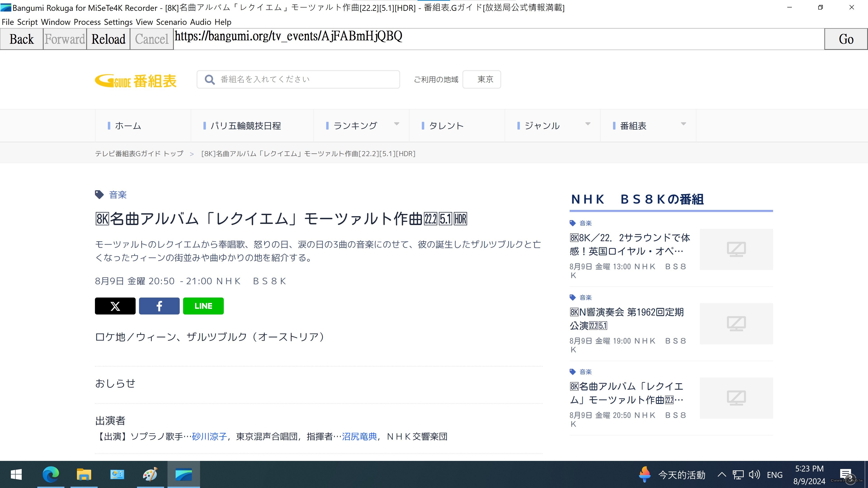
Task: Open Microsoft Edge from the taskbar
Action: pyautogui.click(x=51, y=474)
